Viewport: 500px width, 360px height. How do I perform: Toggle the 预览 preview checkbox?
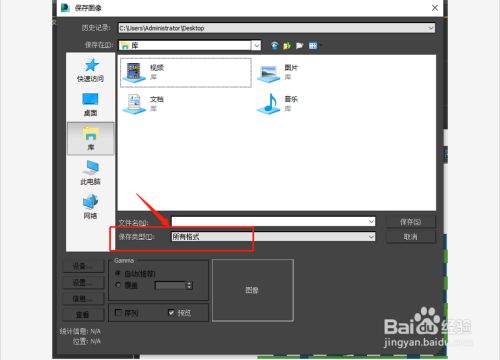(171, 312)
